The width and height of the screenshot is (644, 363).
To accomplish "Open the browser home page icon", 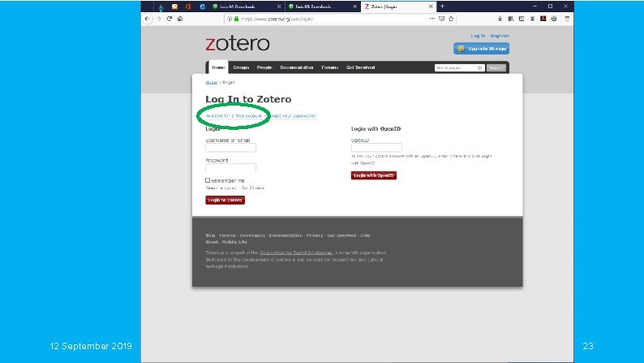I will pos(180,19).
